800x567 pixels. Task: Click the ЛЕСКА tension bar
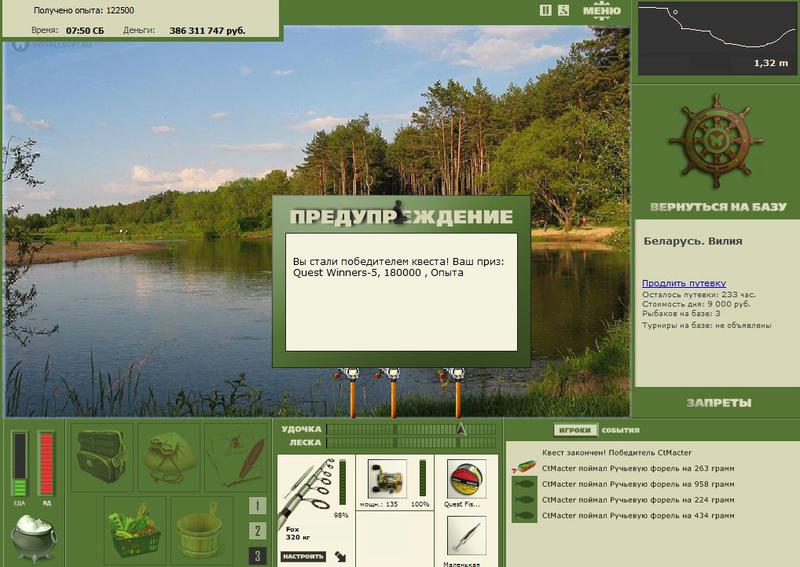click(x=411, y=442)
